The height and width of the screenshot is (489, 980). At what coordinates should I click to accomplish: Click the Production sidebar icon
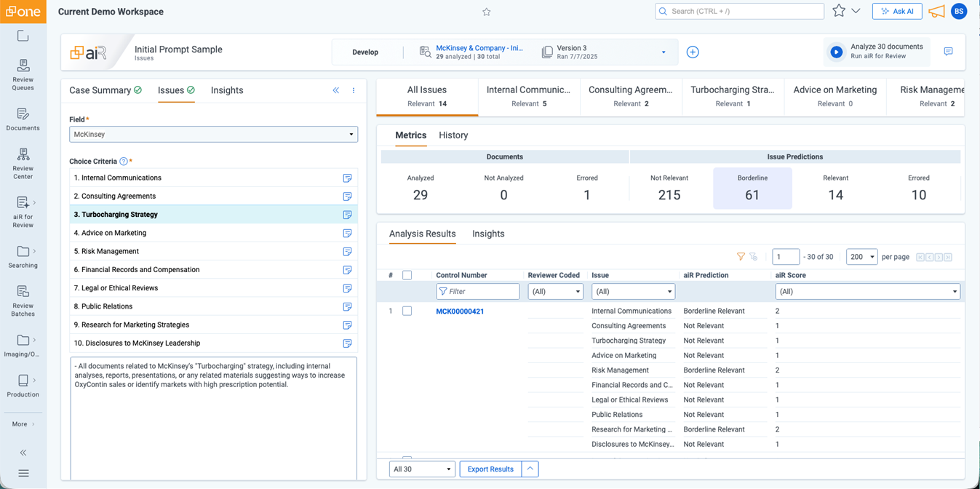[23, 386]
